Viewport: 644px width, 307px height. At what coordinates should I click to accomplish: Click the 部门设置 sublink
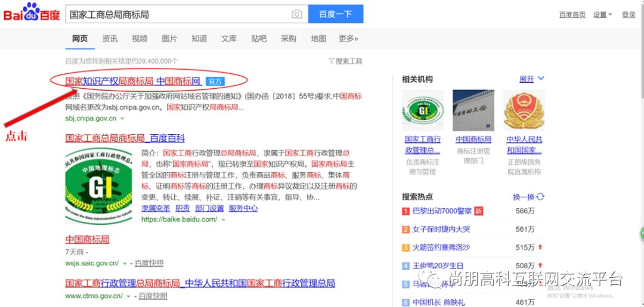(209, 209)
